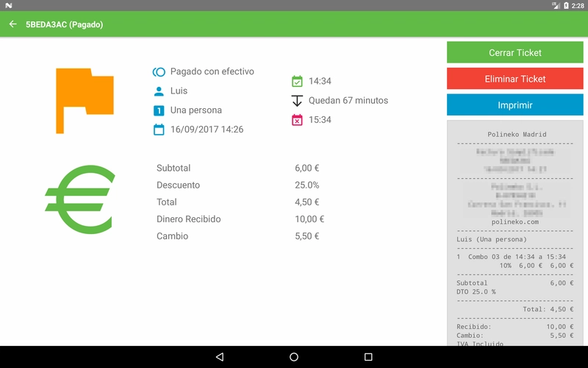The image size is (588, 368).
Task: Click the orange flag icon
Action: pos(85,100)
